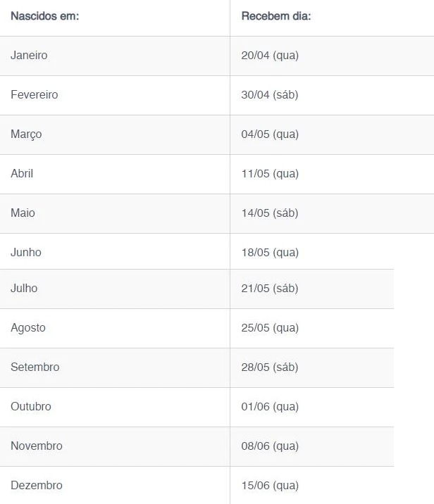The width and height of the screenshot is (434, 504).
Task: Click the 11/05 (qua) date
Action: pos(270,173)
